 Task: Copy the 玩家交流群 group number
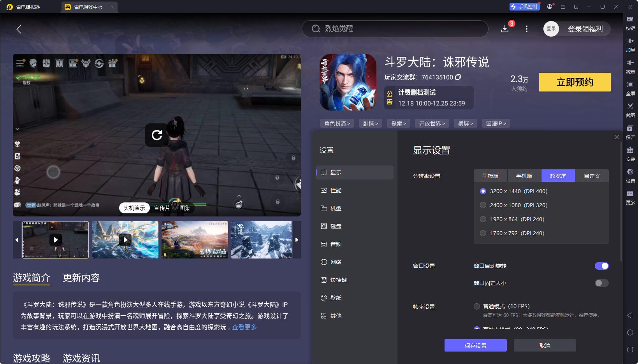click(458, 77)
